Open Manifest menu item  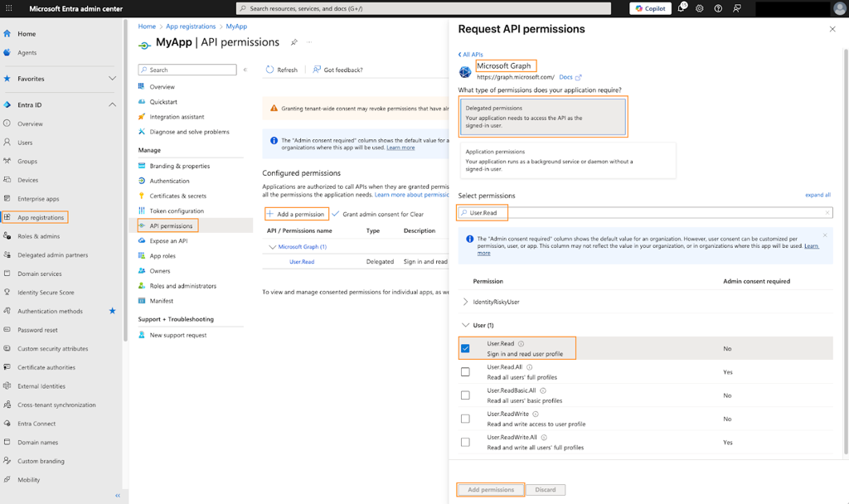pyautogui.click(x=162, y=300)
